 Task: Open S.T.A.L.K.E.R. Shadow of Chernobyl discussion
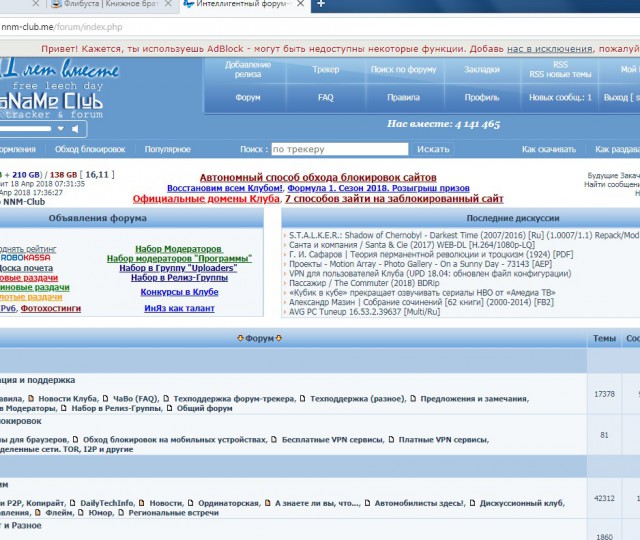464,236
